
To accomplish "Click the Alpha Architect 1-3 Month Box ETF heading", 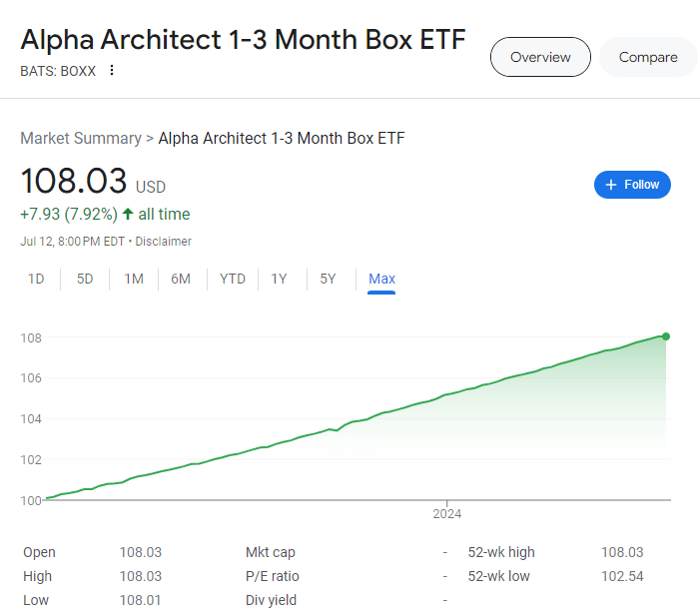I will tap(243, 40).
